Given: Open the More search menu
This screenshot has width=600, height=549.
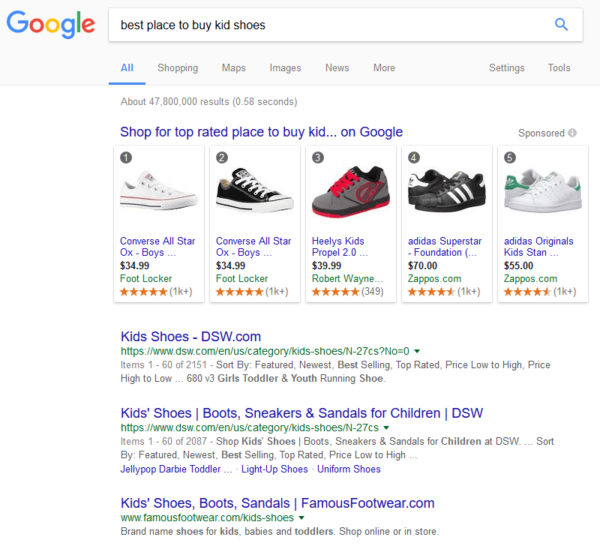Looking at the screenshot, I should (x=384, y=68).
